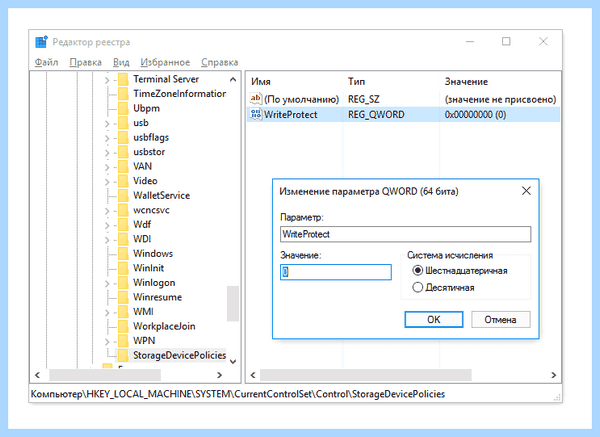Click the Параметр name field
This screenshot has height=437, width=600.
406,234
